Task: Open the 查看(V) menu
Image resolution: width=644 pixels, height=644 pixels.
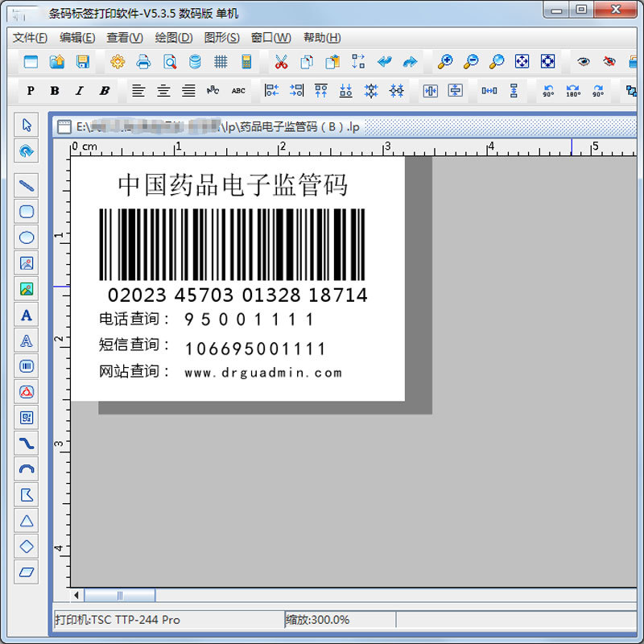Action: 125,38
